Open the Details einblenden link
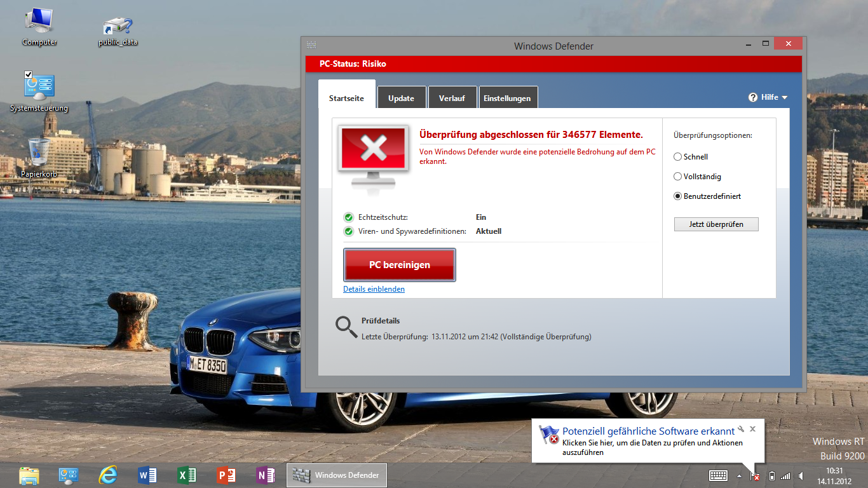Viewport: 868px width, 488px height. pyautogui.click(x=374, y=289)
